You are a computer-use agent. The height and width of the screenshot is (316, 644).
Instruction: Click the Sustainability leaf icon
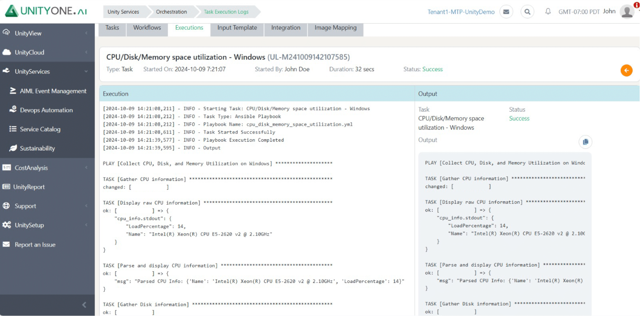(x=13, y=148)
